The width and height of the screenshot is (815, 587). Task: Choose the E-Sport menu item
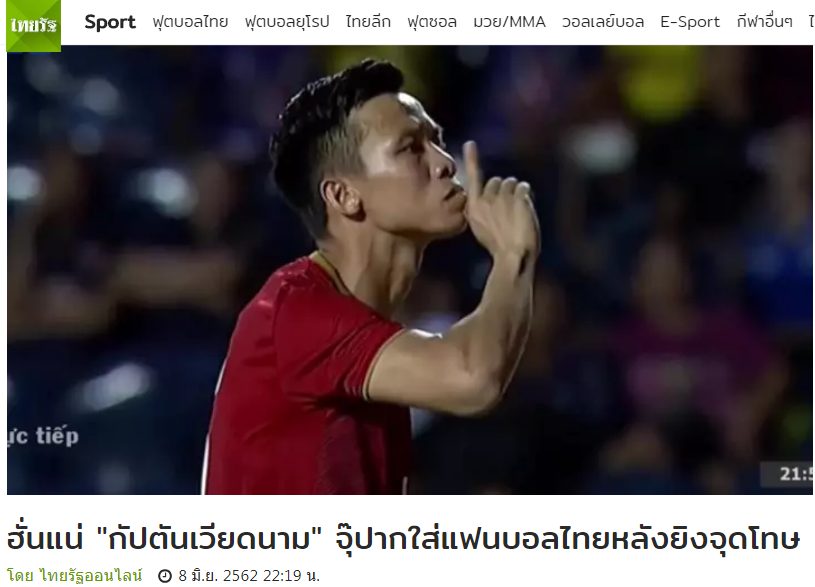[x=690, y=22]
